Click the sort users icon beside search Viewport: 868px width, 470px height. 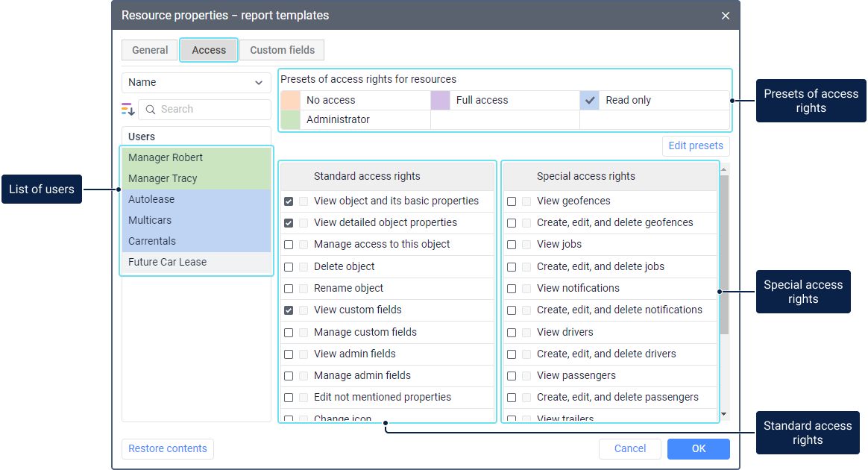click(x=128, y=110)
